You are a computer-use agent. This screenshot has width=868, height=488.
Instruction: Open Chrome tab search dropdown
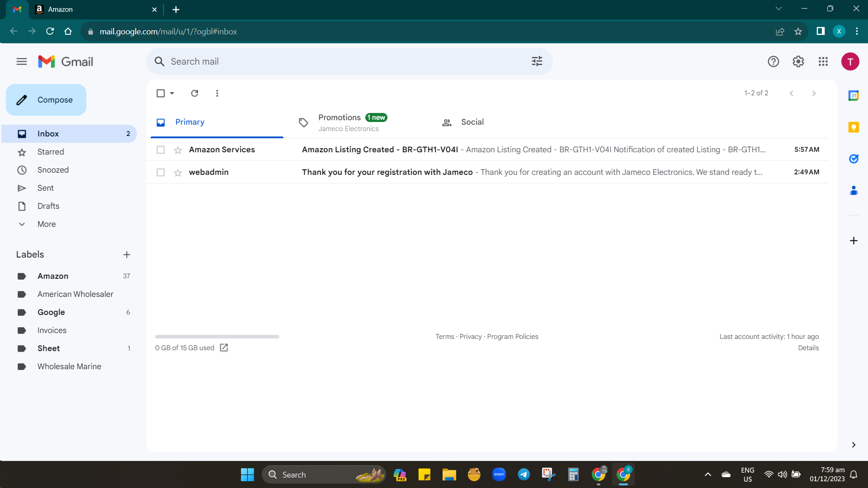[778, 9]
